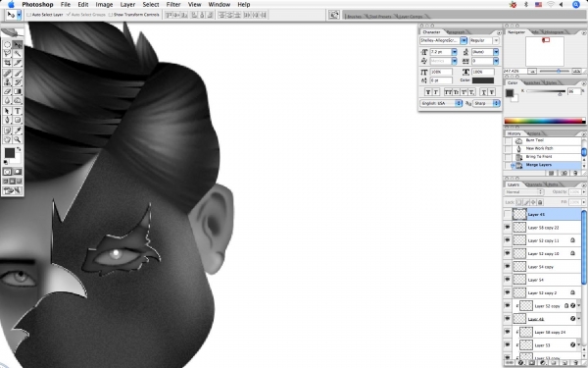Switch to the Channels tab
The image size is (588, 368).
pos(534,184)
